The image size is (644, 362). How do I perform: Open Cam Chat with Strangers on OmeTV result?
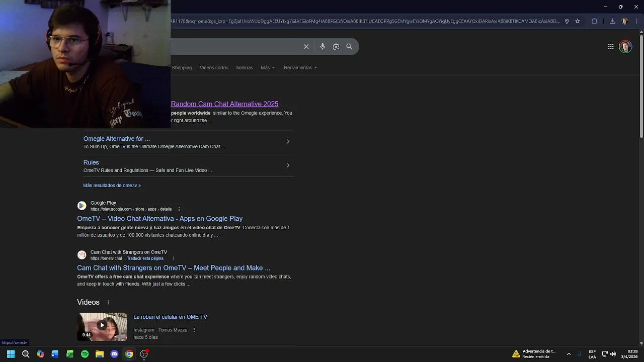point(174,268)
